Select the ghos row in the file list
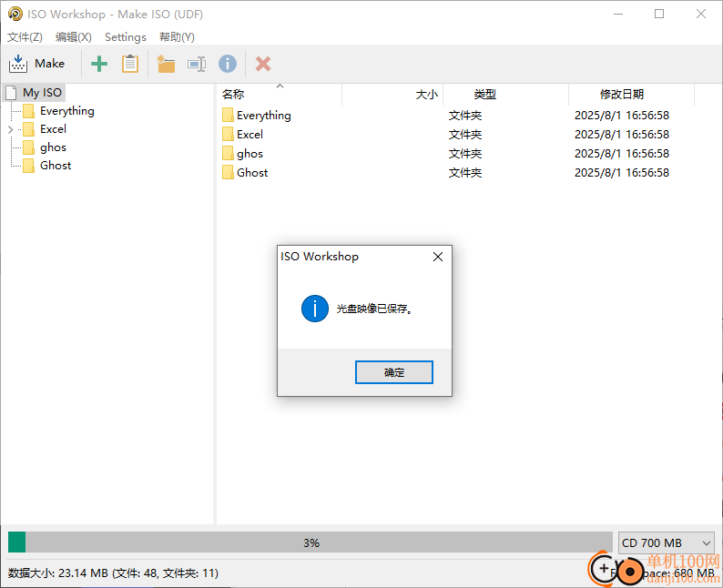This screenshot has width=723, height=588. (x=456, y=154)
